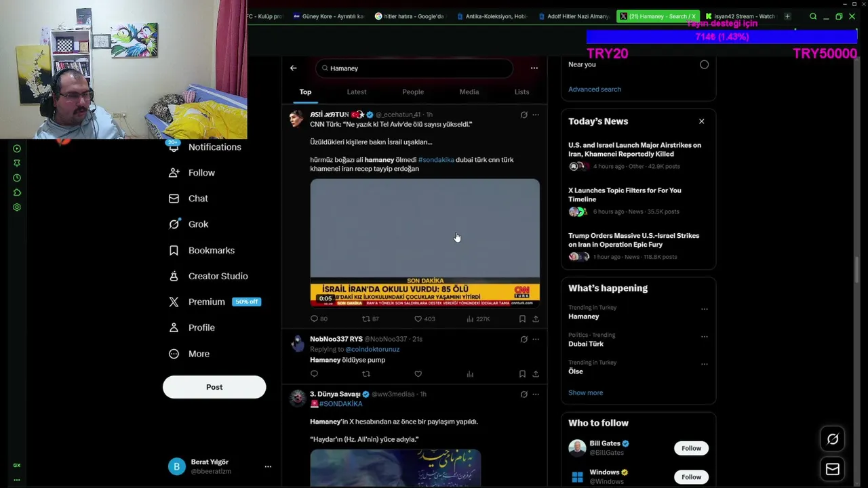The image size is (868, 488).
Task: Like ASİ HATUN tweet with 403 likes
Action: pyautogui.click(x=425, y=319)
